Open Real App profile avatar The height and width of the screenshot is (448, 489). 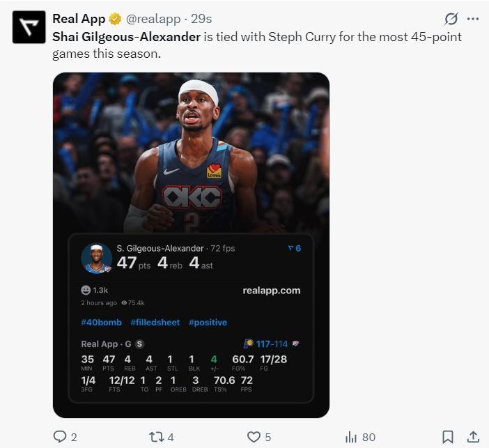[29, 27]
